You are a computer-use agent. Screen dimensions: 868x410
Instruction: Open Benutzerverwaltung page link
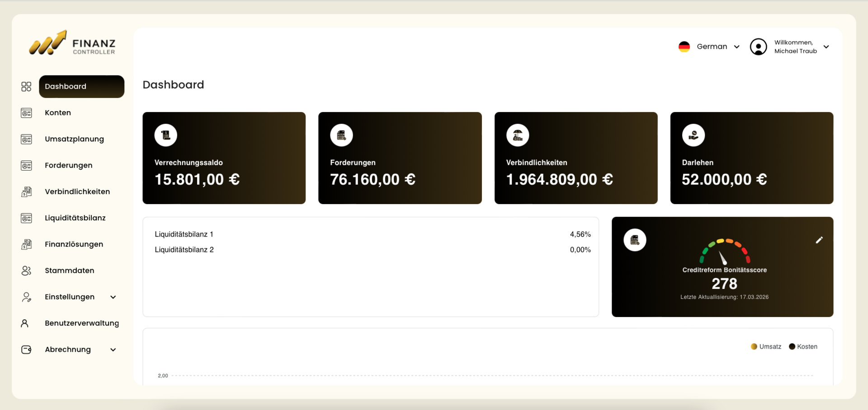[82, 323]
